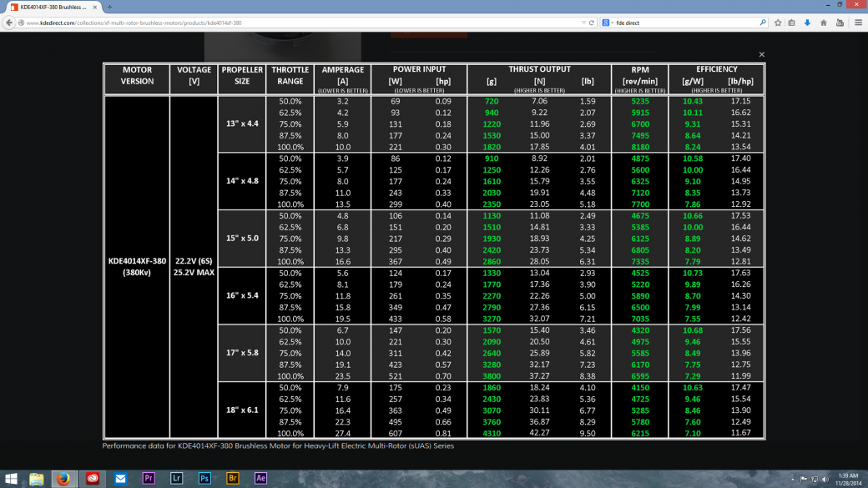Image resolution: width=868 pixels, height=488 pixels.
Task: Click the 'POWER INPUT' column header
Action: click(419, 78)
